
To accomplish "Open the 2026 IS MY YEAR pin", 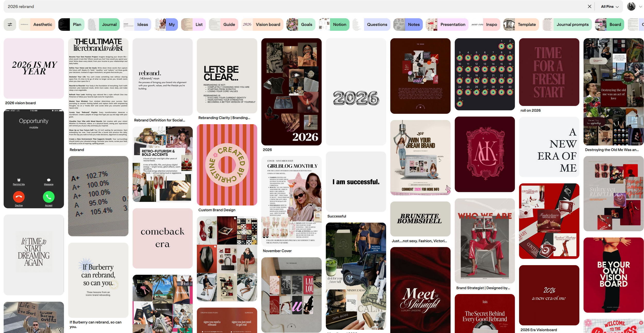I will point(34,68).
